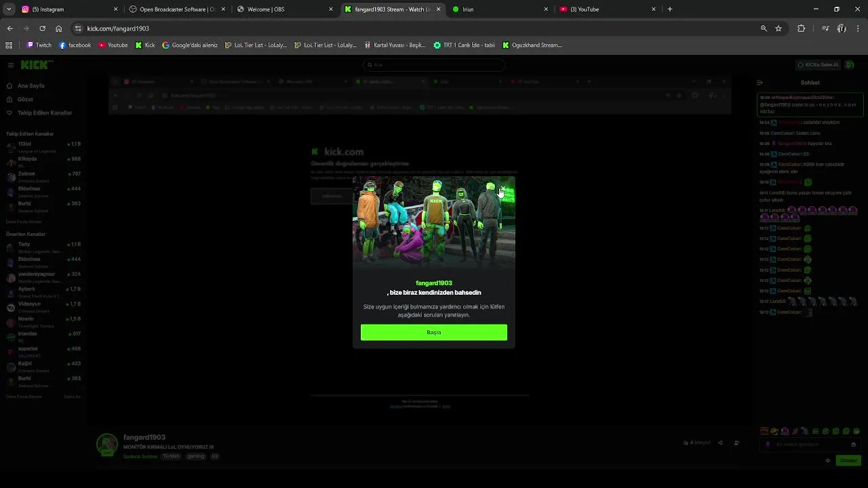Click the chat message input field
This screenshot has height=488, width=868.
point(811,445)
